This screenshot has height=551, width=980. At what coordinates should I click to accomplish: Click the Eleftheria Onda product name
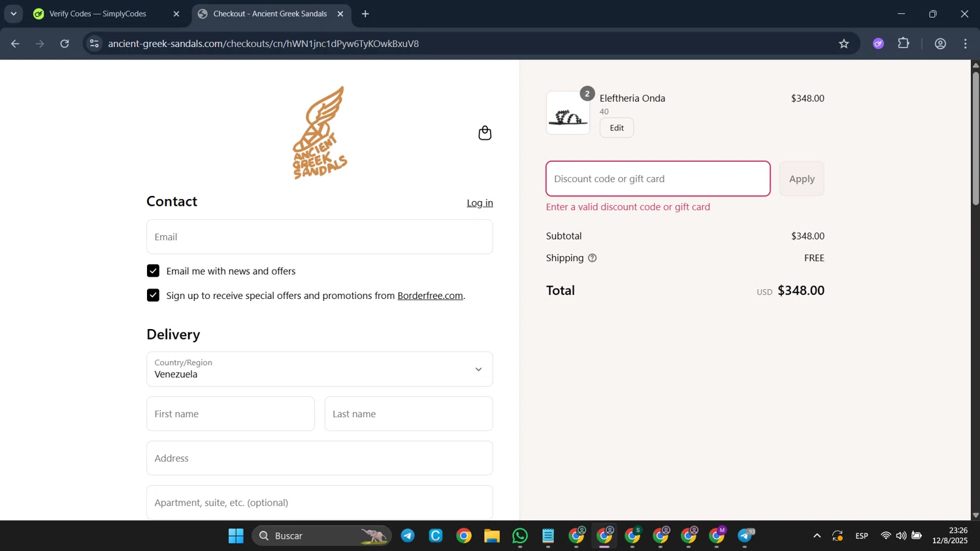(x=632, y=99)
